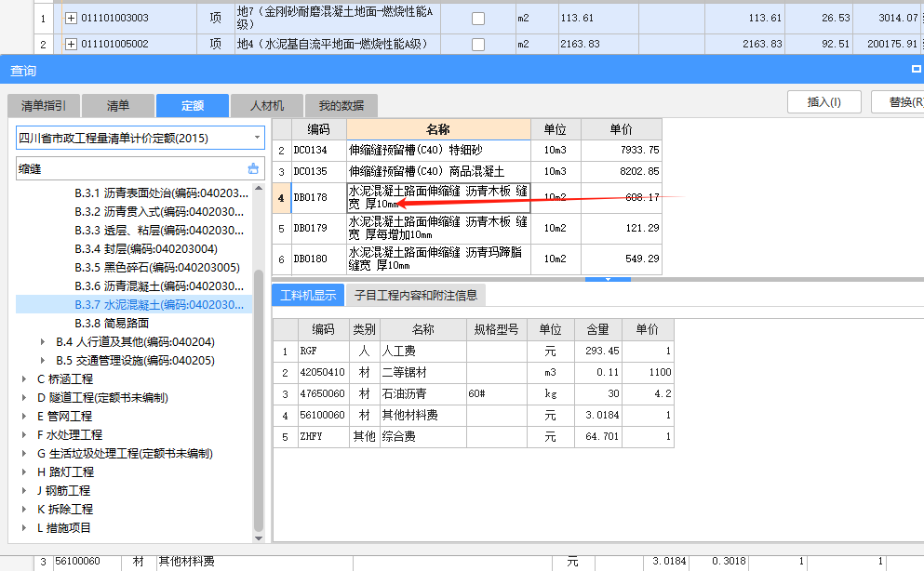Click price cell 8202.85
Image resolution: width=924 pixels, height=571 pixels.
click(x=622, y=171)
